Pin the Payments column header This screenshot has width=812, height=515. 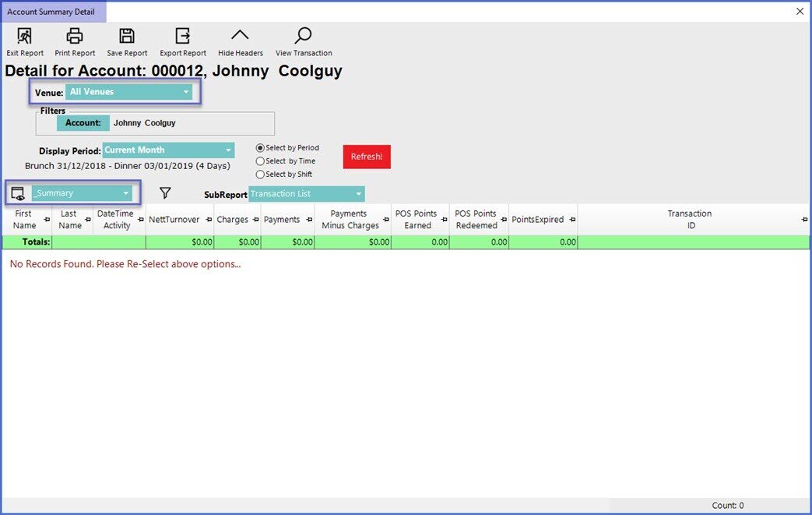[x=308, y=220]
